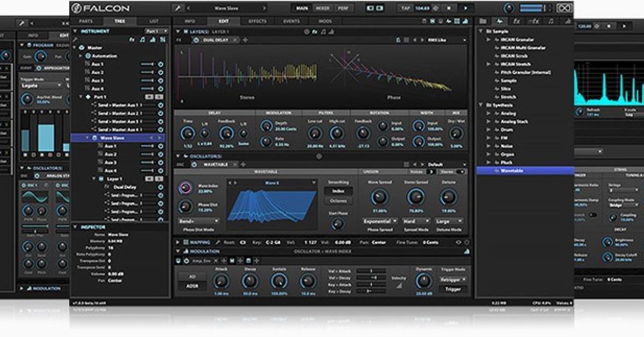
Task: Collapse the Master tree node
Action: point(75,47)
